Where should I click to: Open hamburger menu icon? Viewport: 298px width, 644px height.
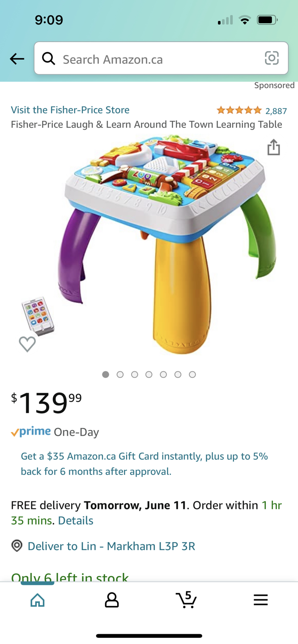pyautogui.click(x=260, y=600)
